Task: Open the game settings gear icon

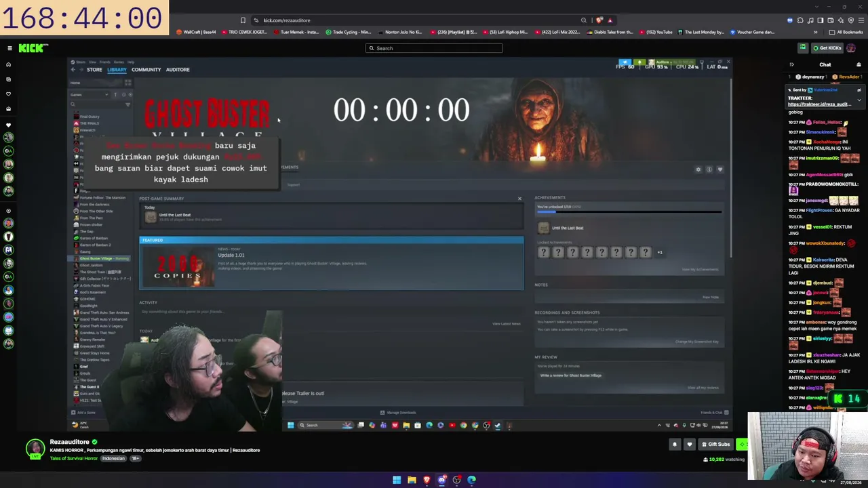Action: [698, 169]
